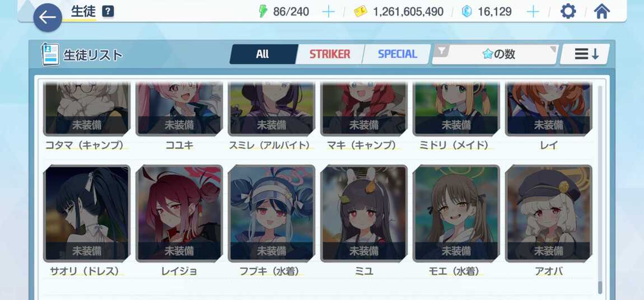Switch to the SPECIAL tab
This screenshot has width=644, height=300.
tap(397, 54)
